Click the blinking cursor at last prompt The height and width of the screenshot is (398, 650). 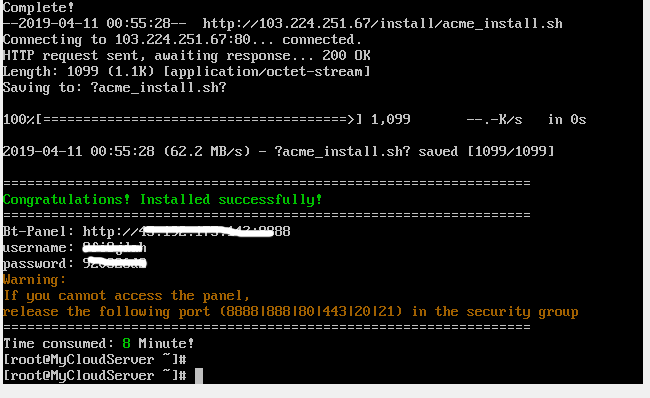click(x=199, y=376)
